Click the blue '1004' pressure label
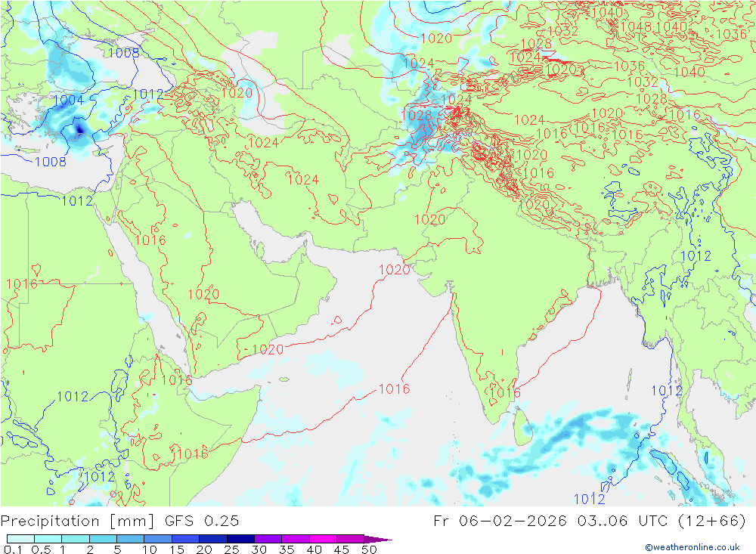 69,101
